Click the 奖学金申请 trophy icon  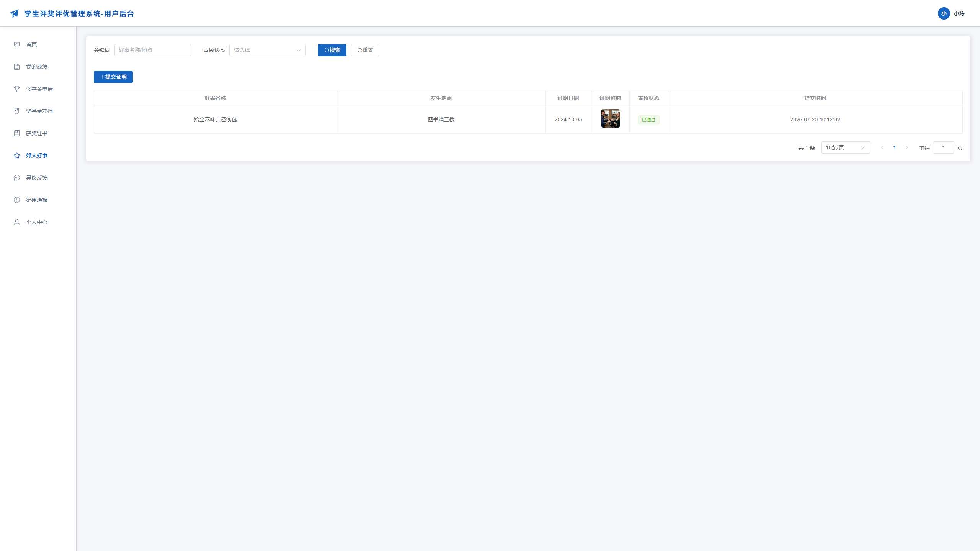pos(17,89)
